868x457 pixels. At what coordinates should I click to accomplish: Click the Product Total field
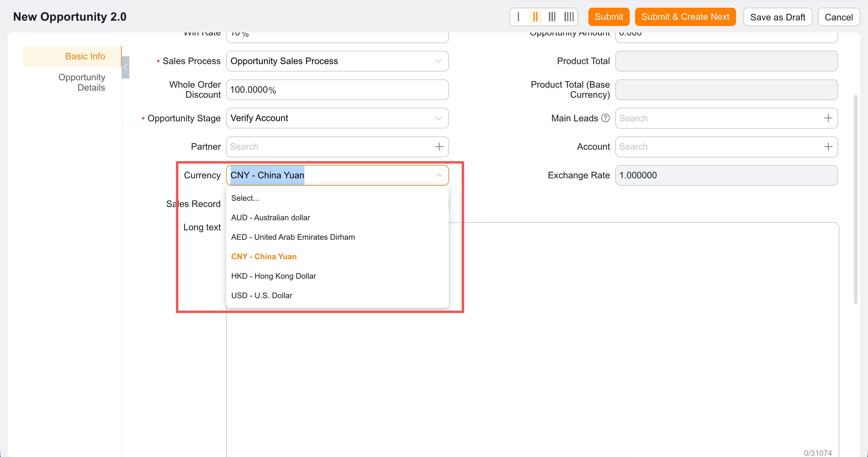click(x=727, y=61)
